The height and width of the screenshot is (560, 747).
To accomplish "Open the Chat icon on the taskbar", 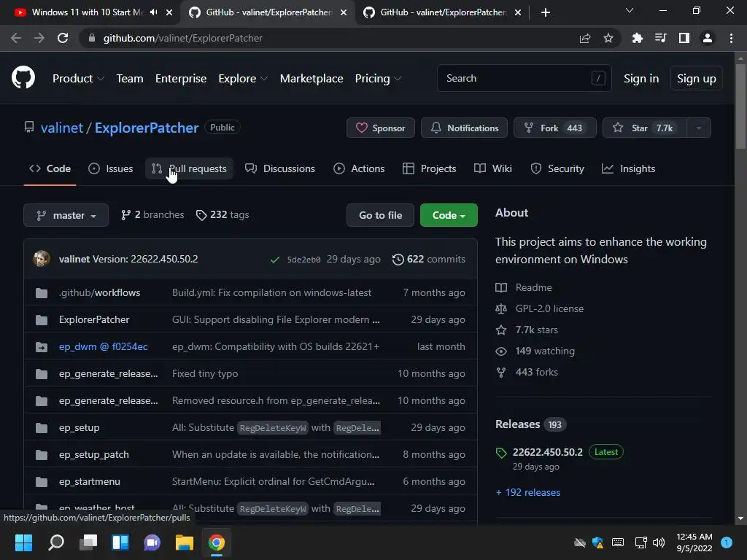I will coord(152,542).
